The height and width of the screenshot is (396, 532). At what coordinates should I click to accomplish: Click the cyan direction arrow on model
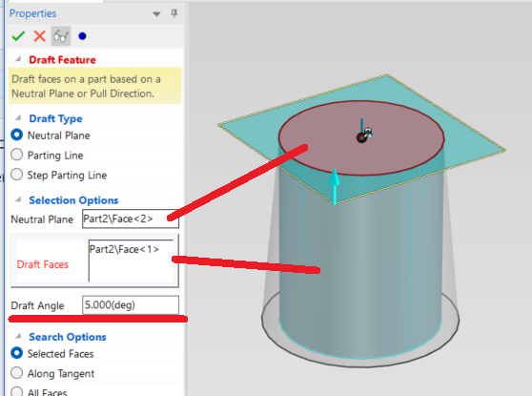point(335,186)
